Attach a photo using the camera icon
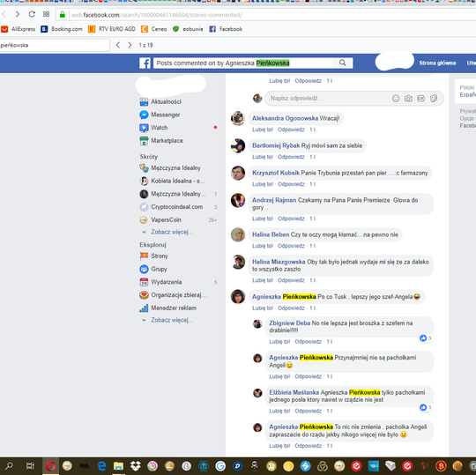Screen dimensions: 476x475 [x=408, y=99]
